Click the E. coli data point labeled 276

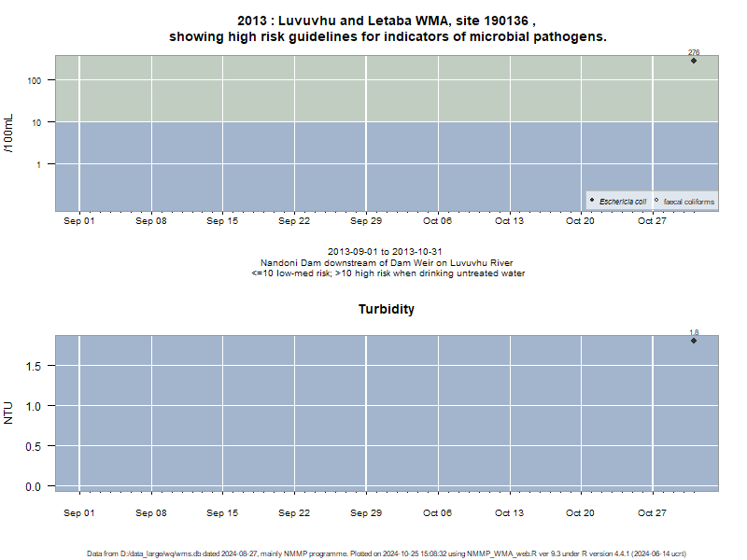coord(694,61)
